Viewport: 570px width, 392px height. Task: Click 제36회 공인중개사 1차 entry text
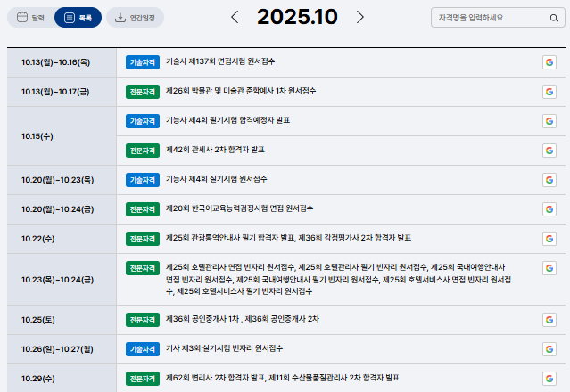202,319
